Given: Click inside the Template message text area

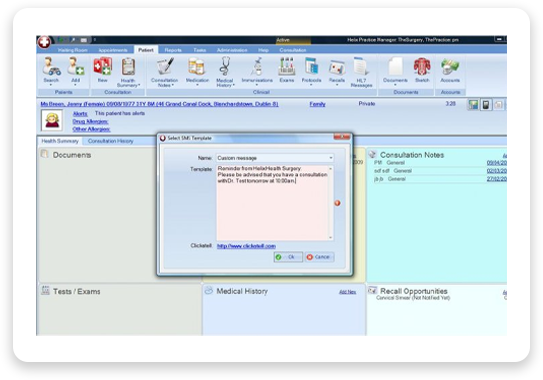Looking at the screenshot, I should (272, 203).
